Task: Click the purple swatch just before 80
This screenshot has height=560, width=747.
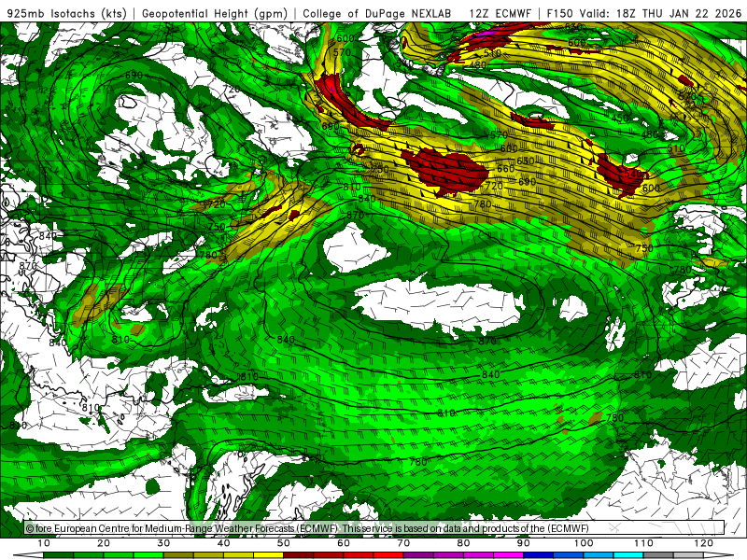Action: coord(448,555)
